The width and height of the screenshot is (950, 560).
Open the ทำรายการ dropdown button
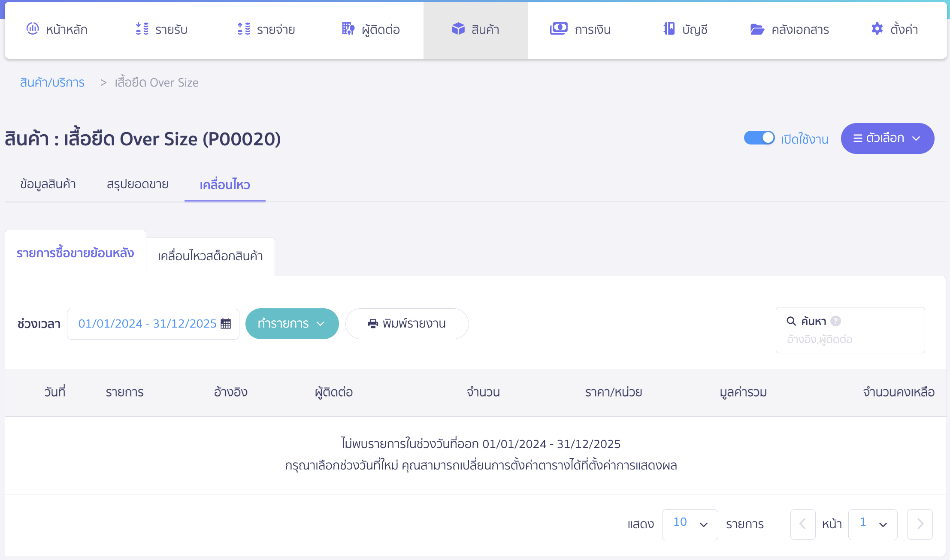pos(292,323)
